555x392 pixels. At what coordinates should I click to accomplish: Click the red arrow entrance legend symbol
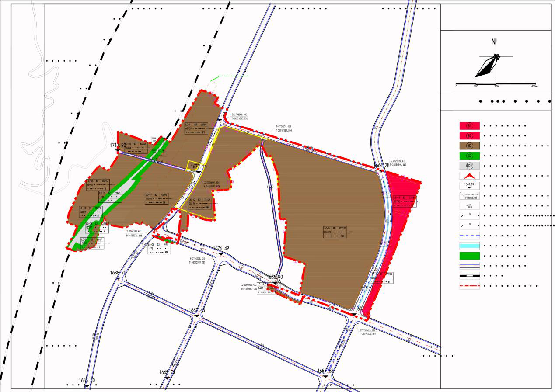469,176
